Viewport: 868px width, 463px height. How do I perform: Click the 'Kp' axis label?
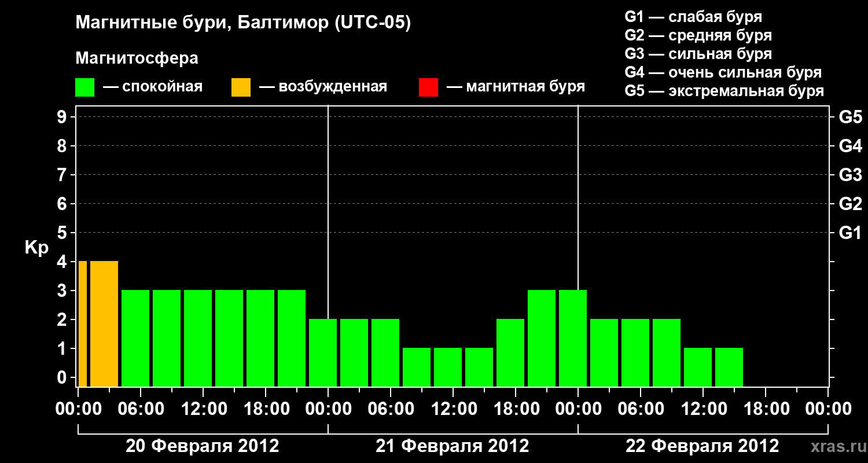click(x=37, y=247)
